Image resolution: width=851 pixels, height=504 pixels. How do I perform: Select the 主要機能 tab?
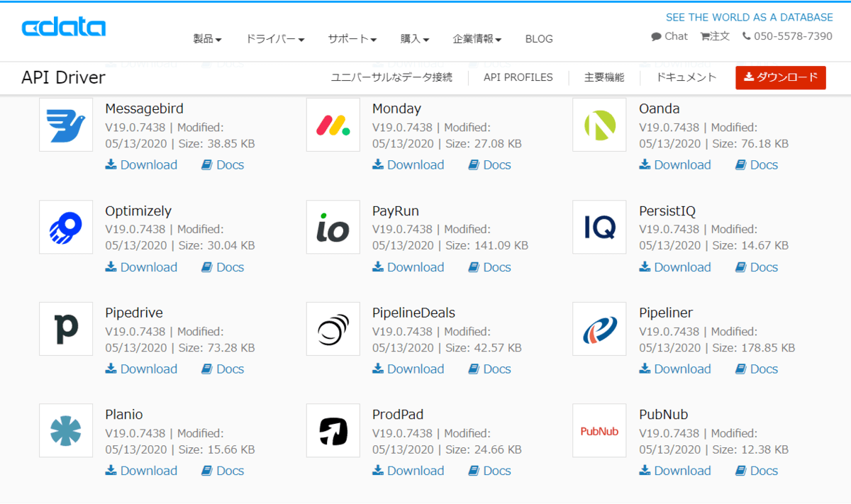[x=604, y=77]
